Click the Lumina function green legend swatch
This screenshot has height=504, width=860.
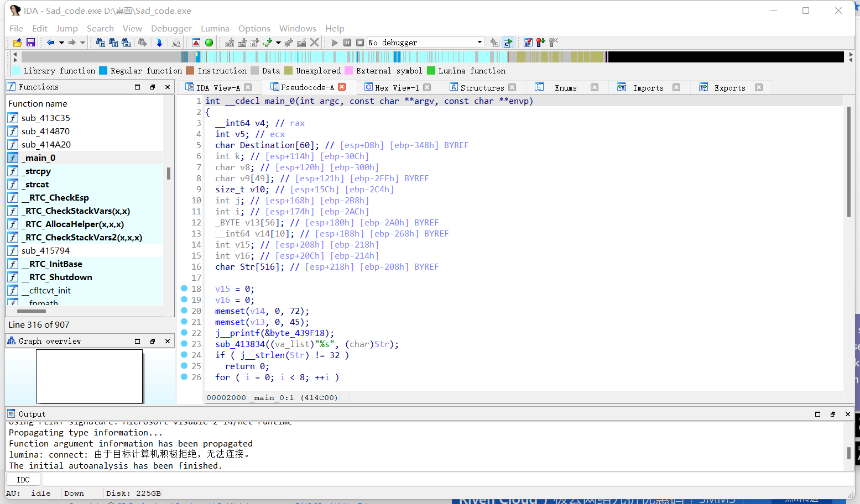pyautogui.click(x=431, y=71)
